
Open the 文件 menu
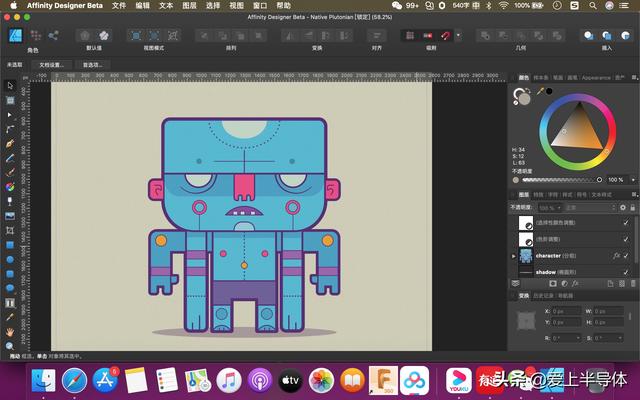tap(119, 5)
